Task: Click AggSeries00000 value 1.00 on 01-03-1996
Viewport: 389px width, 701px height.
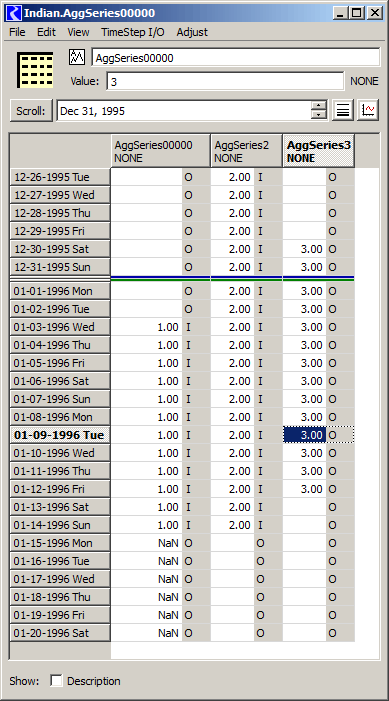Action: [147, 327]
